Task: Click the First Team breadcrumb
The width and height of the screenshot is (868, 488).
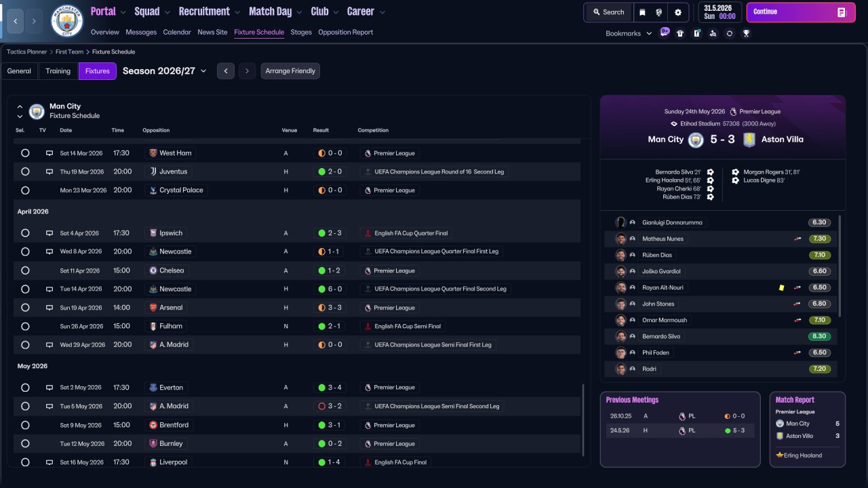Action: pyautogui.click(x=70, y=52)
